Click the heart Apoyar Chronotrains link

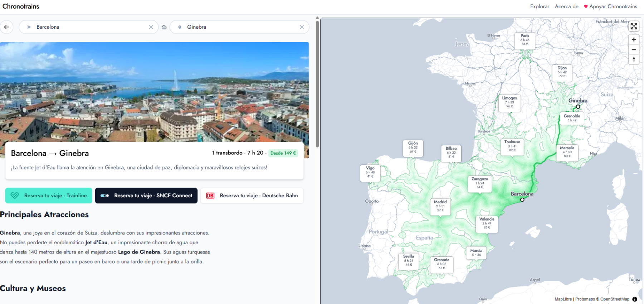coord(610,6)
